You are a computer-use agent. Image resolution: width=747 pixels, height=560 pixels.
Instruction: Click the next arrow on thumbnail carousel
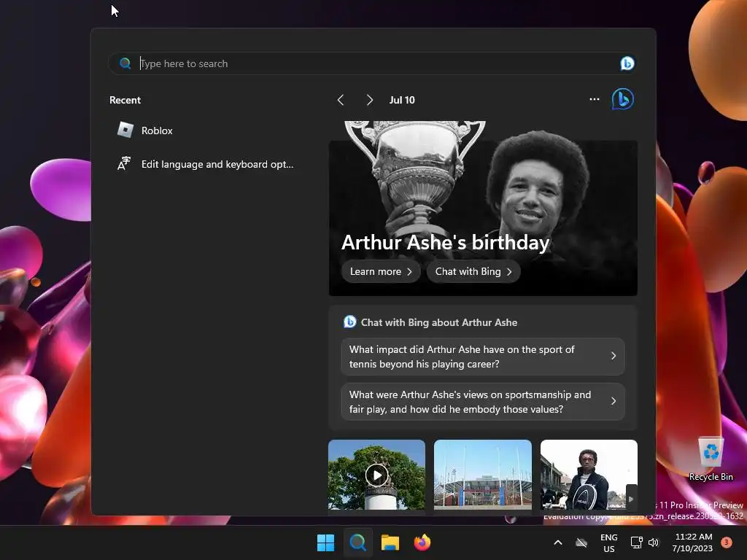(631, 499)
